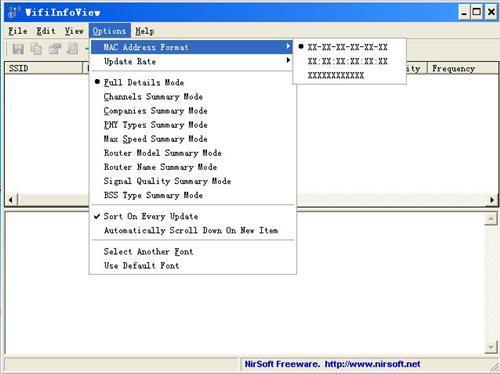
Task: Click the Copy toolbar icon
Action: (36, 49)
